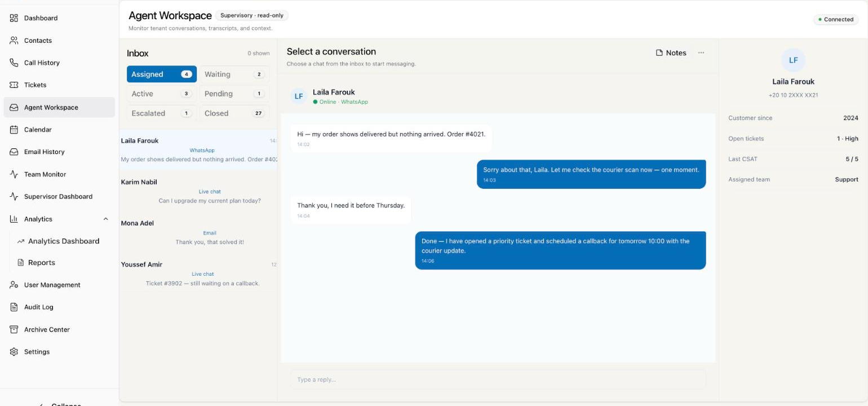The image size is (868, 406).
Task: Click the phone number +20 10 2XXX XX21
Action: coord(793,95)
